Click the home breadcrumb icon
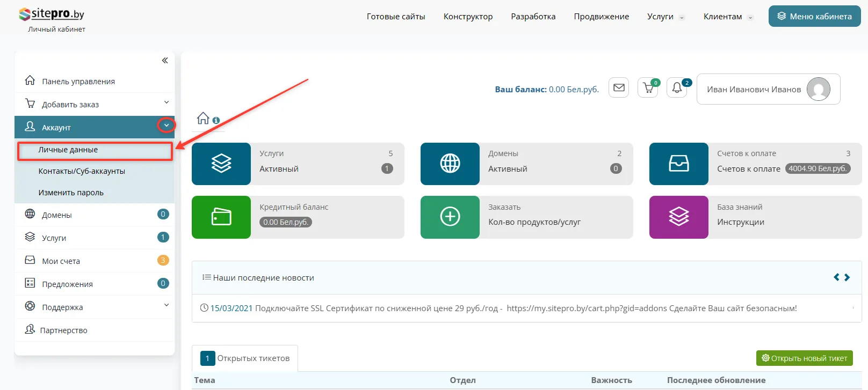 203,119
